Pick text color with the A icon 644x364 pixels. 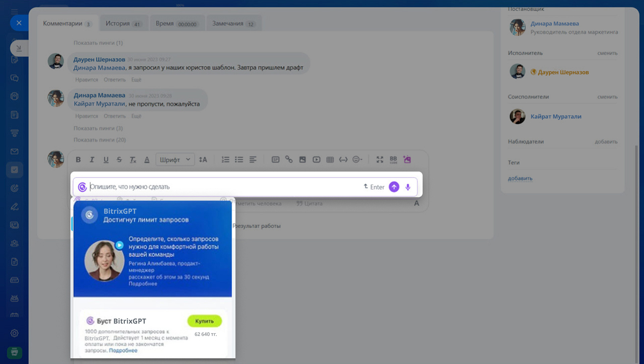click(x=147, y=160)
